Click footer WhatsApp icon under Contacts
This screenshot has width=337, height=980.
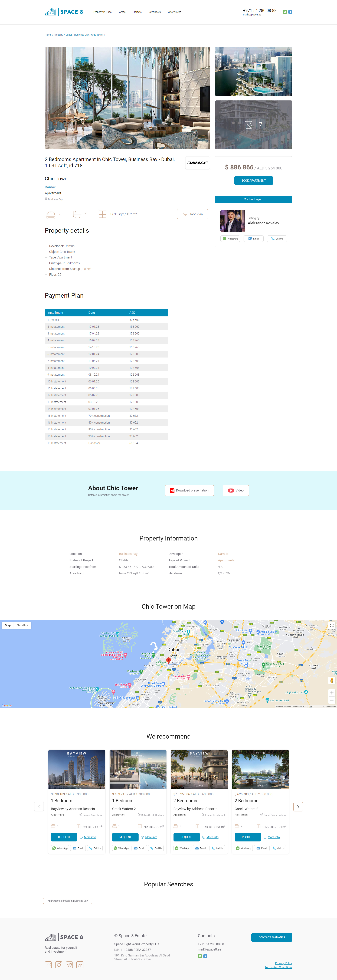point(200,956)
